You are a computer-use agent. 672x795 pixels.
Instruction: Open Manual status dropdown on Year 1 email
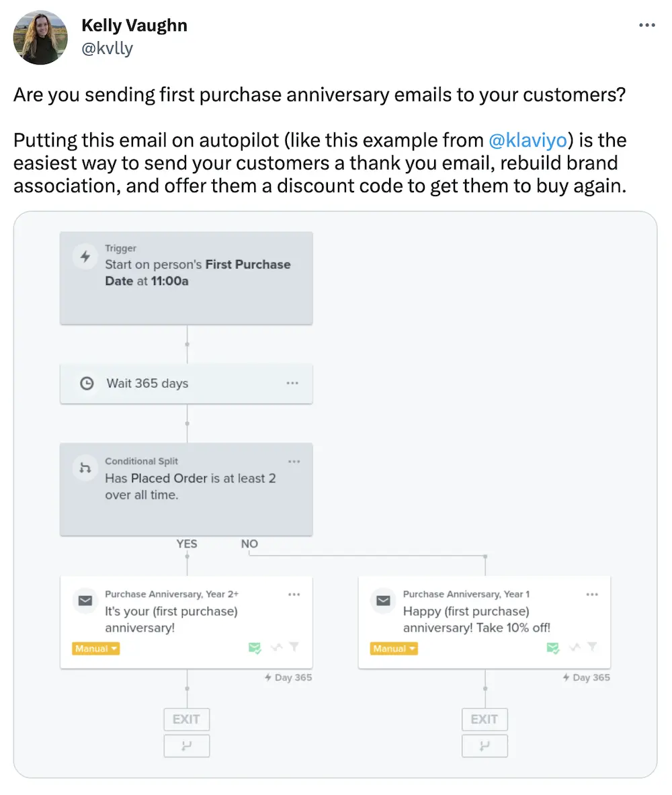click(x=394, y=648)
